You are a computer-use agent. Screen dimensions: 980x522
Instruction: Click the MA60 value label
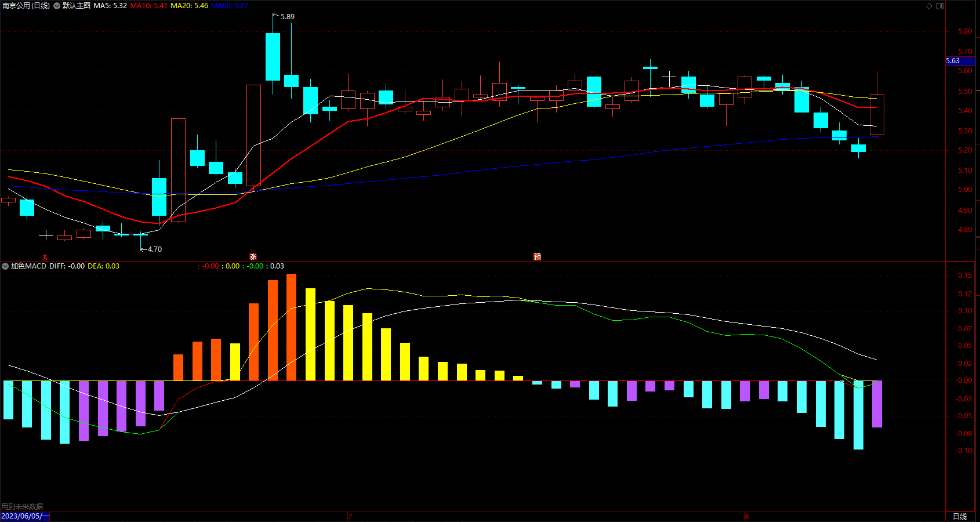click(230, 6)
